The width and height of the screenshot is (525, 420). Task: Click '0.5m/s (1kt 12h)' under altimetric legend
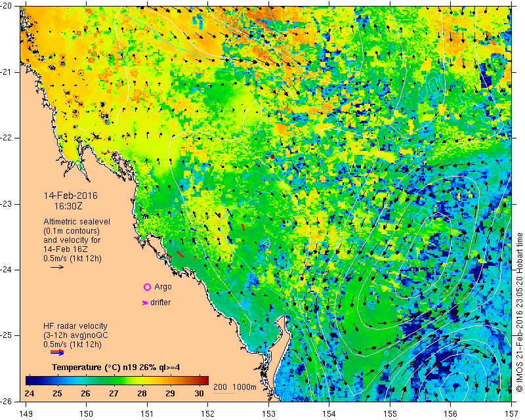click(72, 259)
